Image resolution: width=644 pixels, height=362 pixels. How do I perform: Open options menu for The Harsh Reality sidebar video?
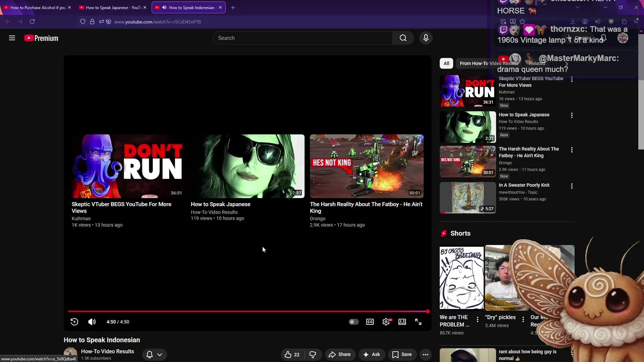coord(572,150)
